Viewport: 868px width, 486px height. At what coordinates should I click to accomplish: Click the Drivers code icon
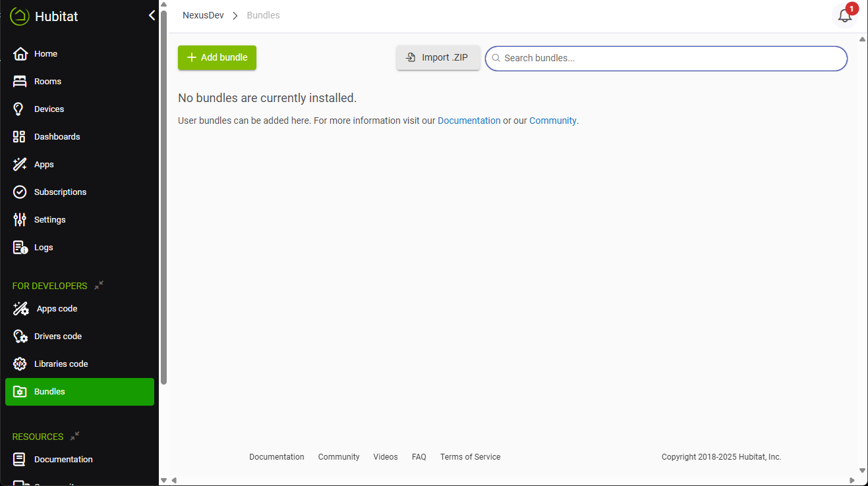point(20,337)
